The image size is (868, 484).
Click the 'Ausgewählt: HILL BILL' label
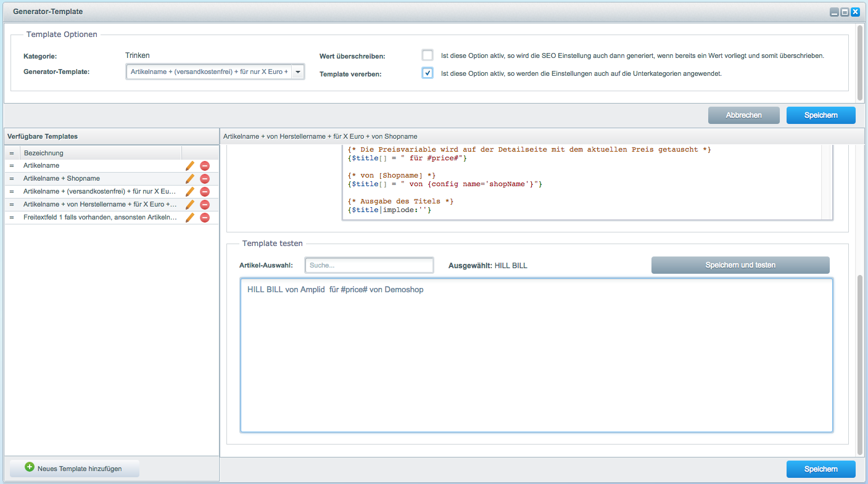tap(488, 266)
